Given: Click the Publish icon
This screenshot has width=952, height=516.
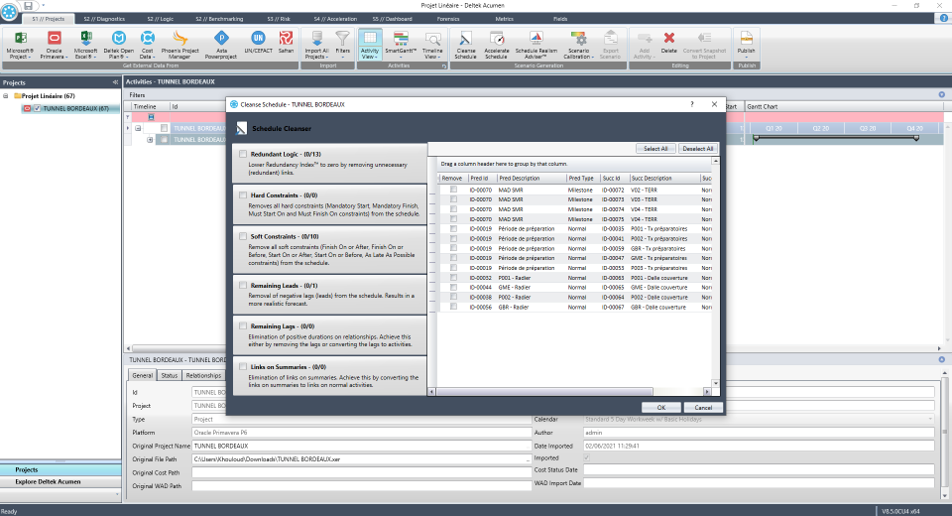Looking at the screenshot, I should [746, 39].
